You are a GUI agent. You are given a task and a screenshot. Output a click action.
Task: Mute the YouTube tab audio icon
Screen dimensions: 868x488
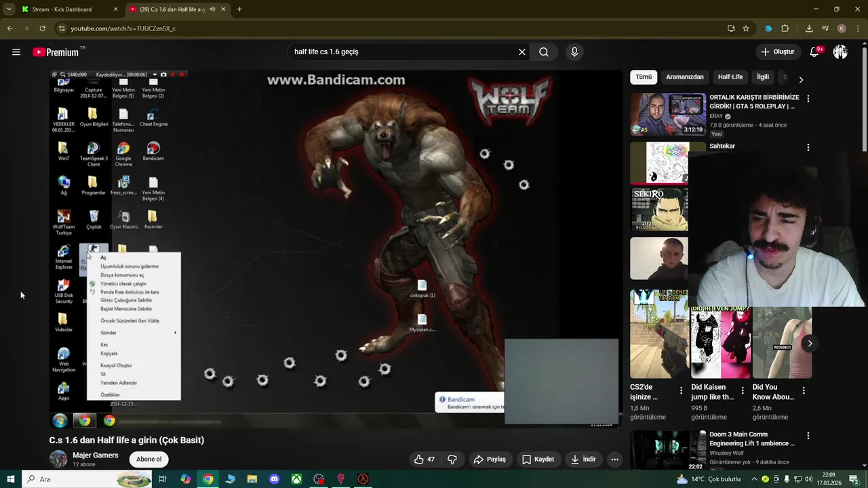[212, 9]
